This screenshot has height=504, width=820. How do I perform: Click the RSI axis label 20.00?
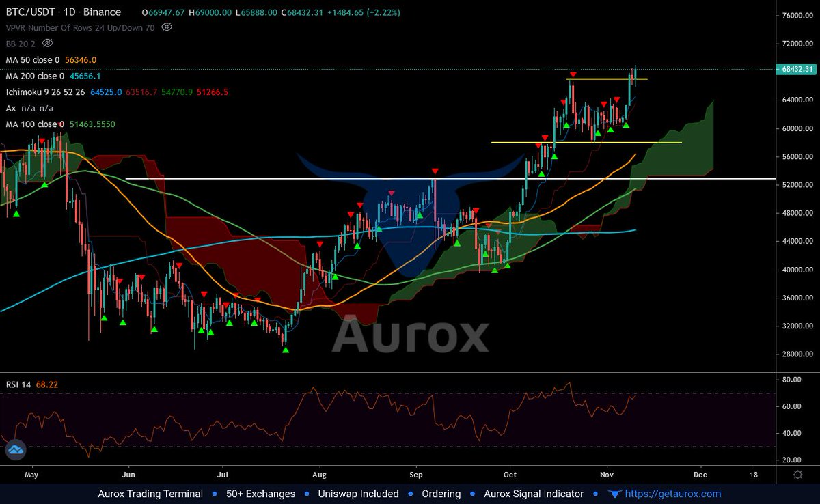click(792, 460)
